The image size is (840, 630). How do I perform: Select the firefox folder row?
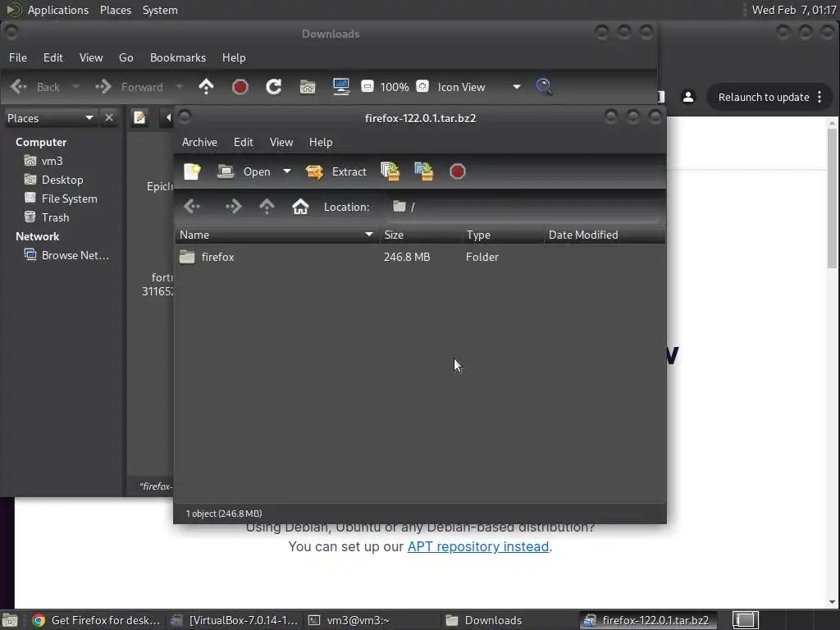coord(421,257)
